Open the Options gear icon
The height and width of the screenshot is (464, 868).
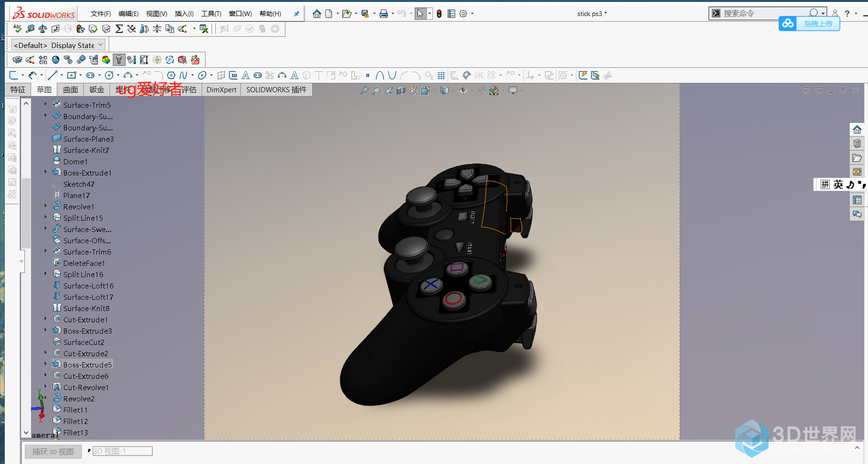(463, 14)
